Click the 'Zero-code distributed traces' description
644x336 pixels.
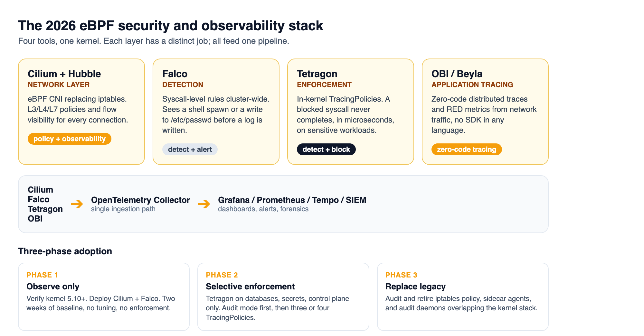484,115
